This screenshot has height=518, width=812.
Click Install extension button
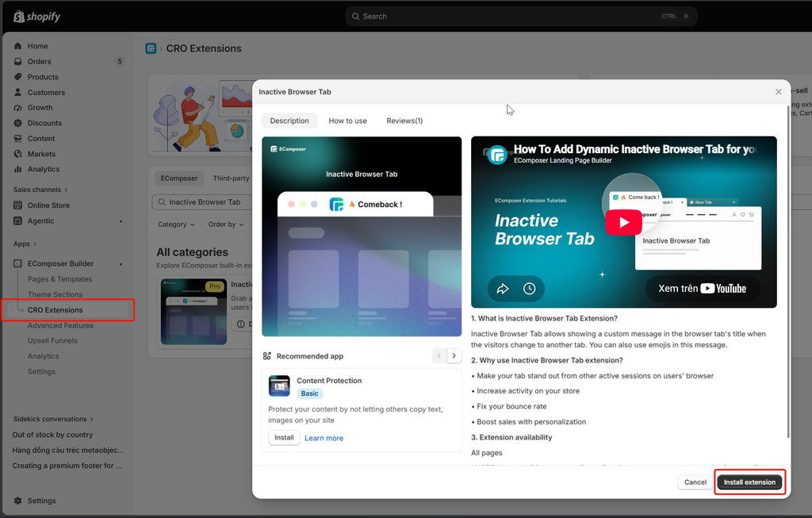pos(749,482)
